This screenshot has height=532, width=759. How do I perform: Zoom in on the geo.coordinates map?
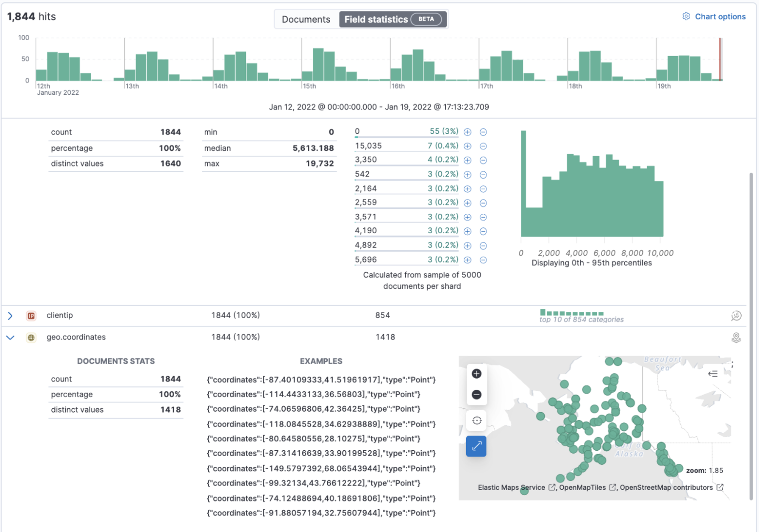coord(476,374)
